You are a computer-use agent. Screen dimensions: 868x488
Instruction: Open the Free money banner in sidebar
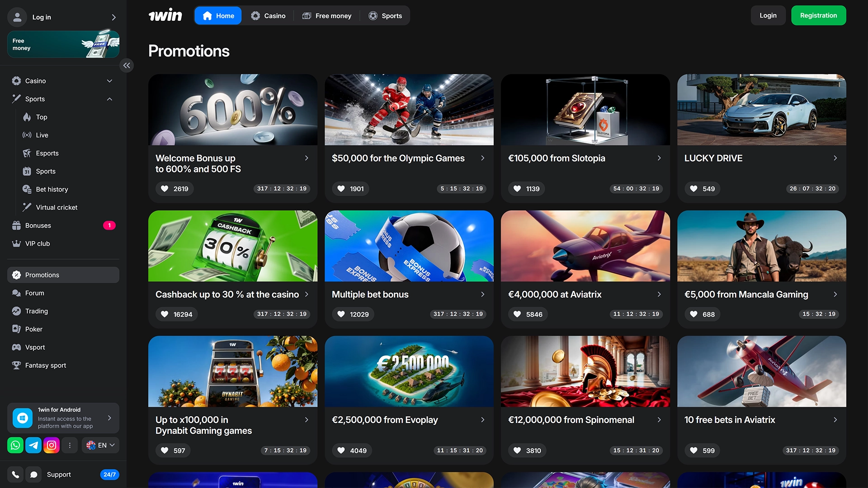point(63,44)
